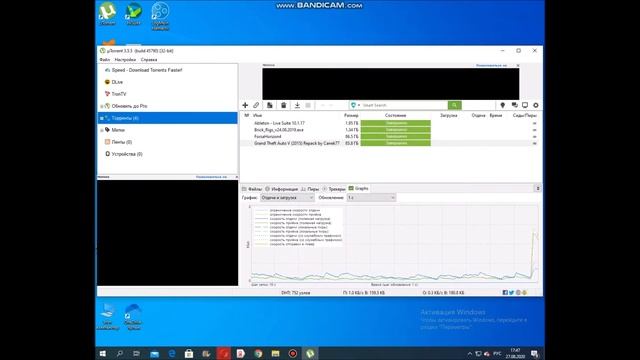
Task: Switch to the Пиры tab
Action: click(310, 189)
